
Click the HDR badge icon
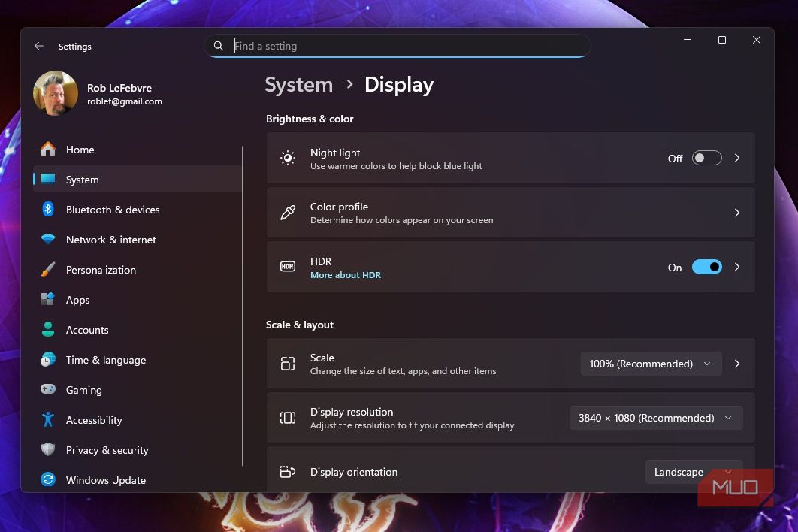(x=288, y=266)
